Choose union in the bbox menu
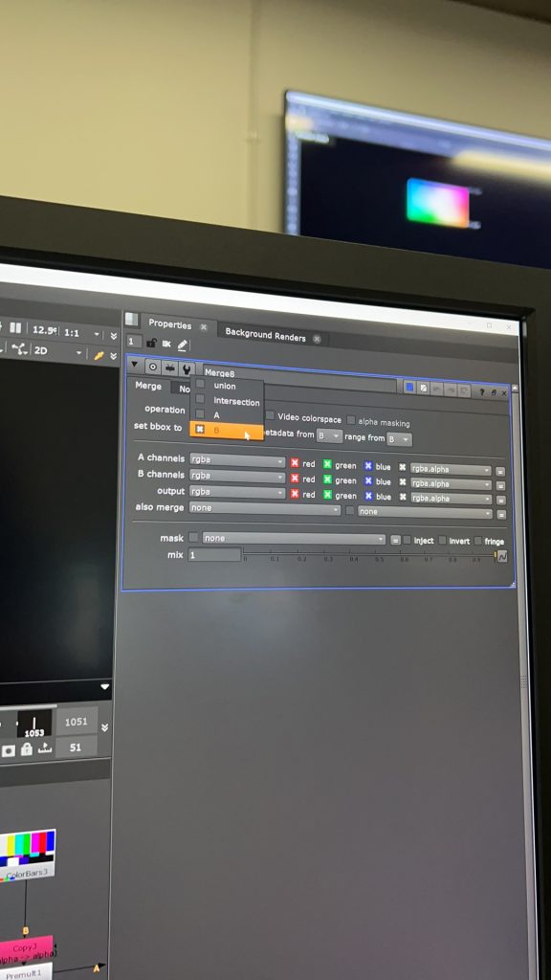Image resolution: width=551 pixels, height=980 pixels. (x=226, y=386)
